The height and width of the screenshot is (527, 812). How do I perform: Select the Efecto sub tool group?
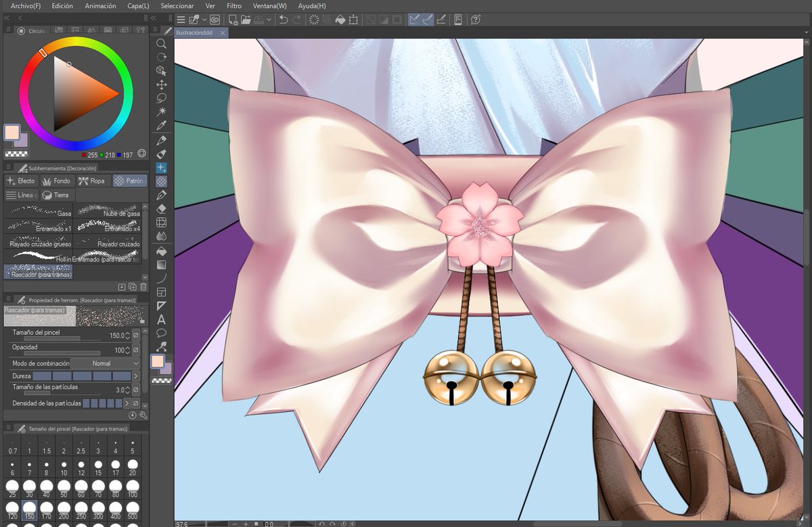tap(21, 181)
